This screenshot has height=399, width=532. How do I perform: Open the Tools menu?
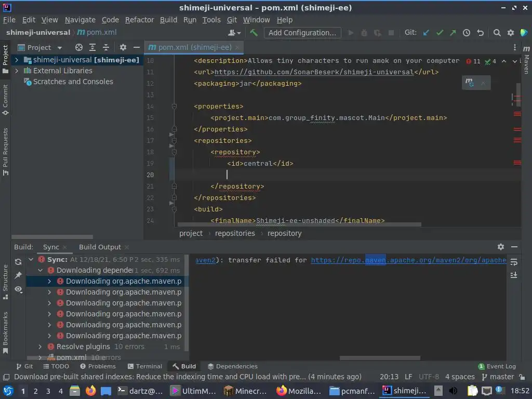coord(211,20)
